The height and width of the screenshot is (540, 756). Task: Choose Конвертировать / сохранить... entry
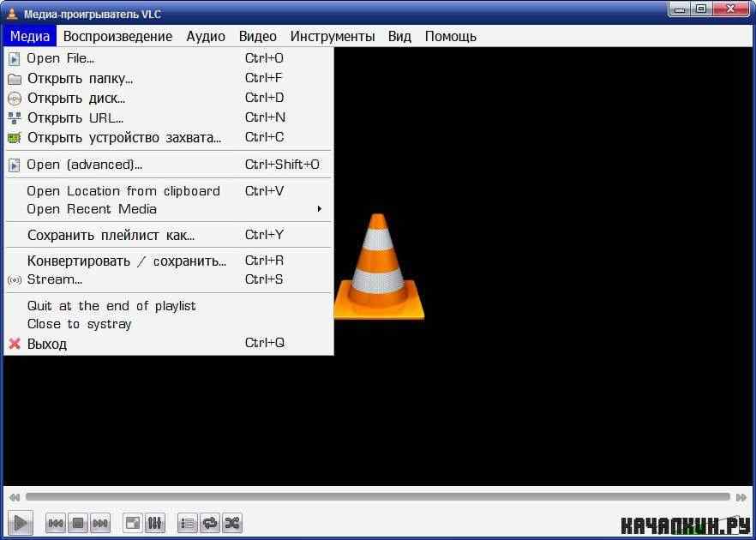coord(168,261)
